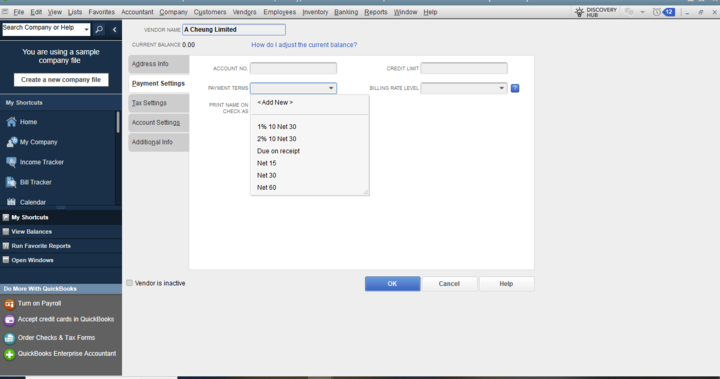This screenshot has width=720, height=379.
Task: Click the Help button in dialog
Action: coord(506,283)
